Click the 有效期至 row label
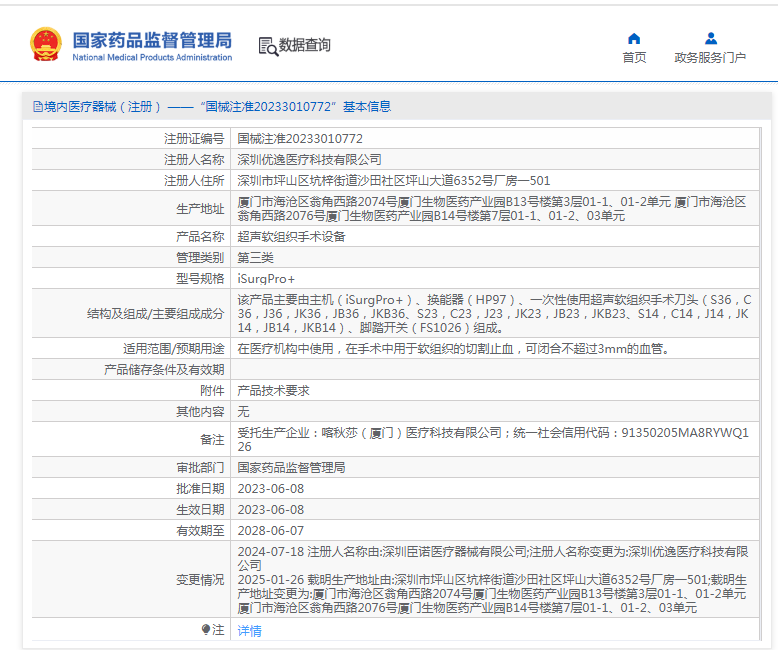The image size is (778, 650). (x=200, y=531)
